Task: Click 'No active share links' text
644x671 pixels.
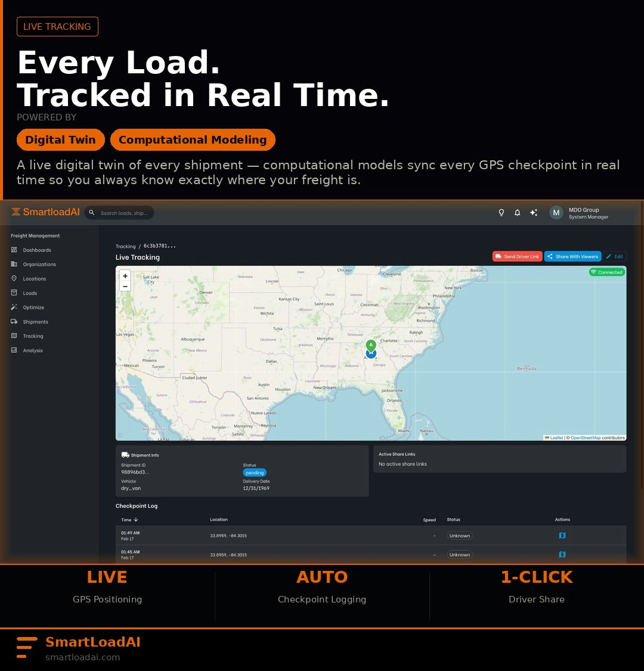Action: pyautogui.click(x=402, y=464)
